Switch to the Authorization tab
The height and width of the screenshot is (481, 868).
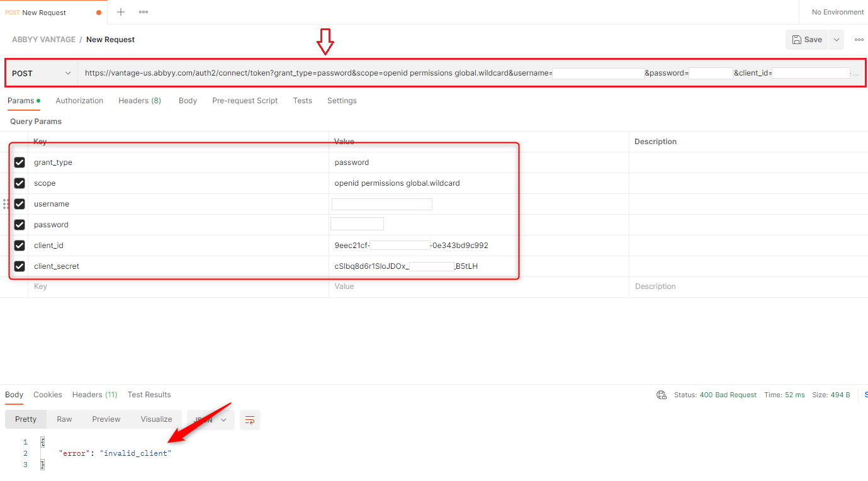pyautogui.click(x=79, y=101)
